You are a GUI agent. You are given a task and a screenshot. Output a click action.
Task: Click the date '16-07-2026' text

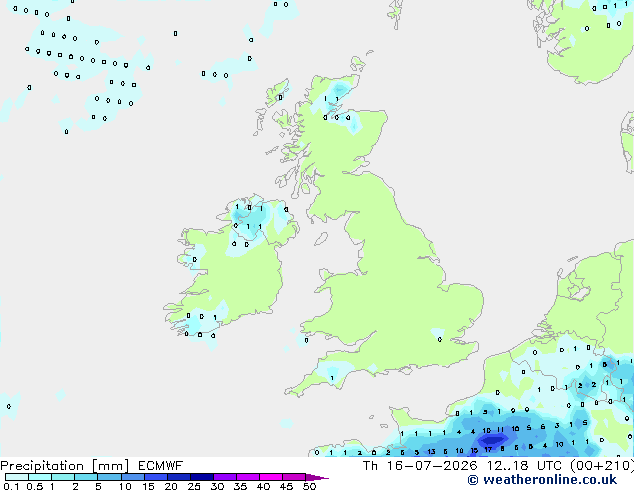(x=431, y=466)
